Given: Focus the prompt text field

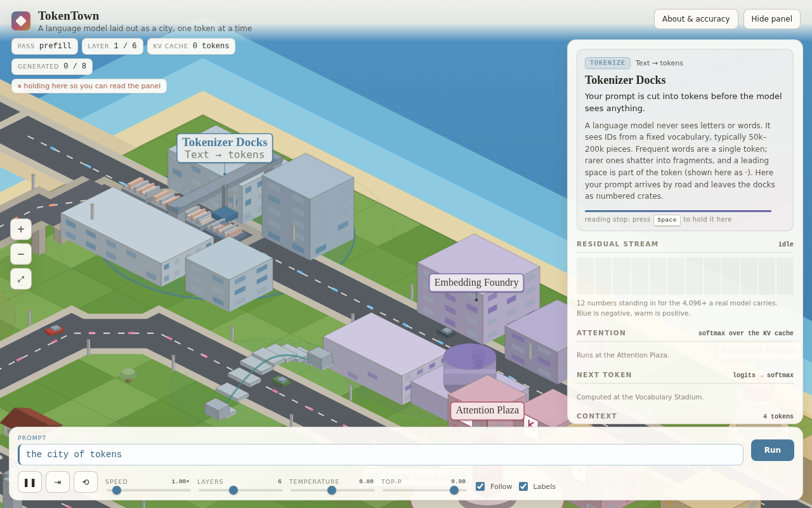Looking at the screenshot, I should (x=381, y=455).
